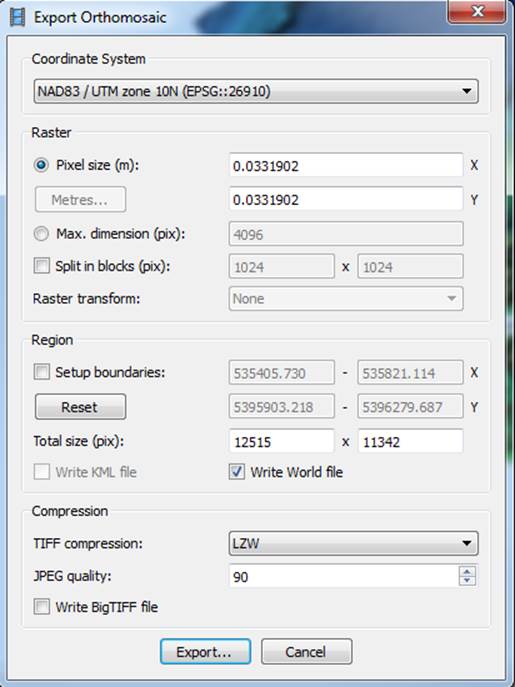515x687 pixels.
Task: Tick the Setup boundaries checkbox
Action: [x=42, y=372]
